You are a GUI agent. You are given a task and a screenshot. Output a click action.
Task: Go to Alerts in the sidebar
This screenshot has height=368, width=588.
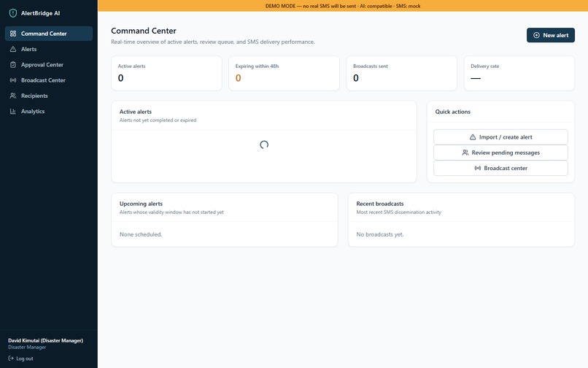(x=49, y=49)
